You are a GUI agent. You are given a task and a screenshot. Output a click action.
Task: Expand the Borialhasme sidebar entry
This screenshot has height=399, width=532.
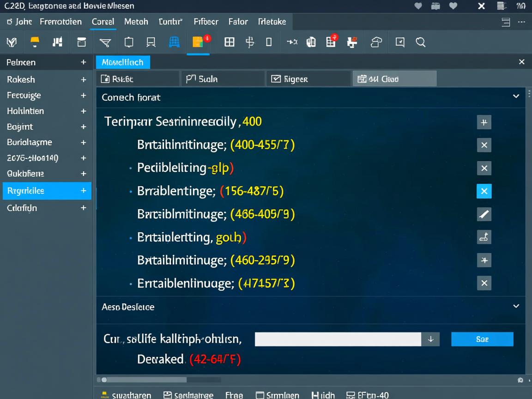coord(84,142)
